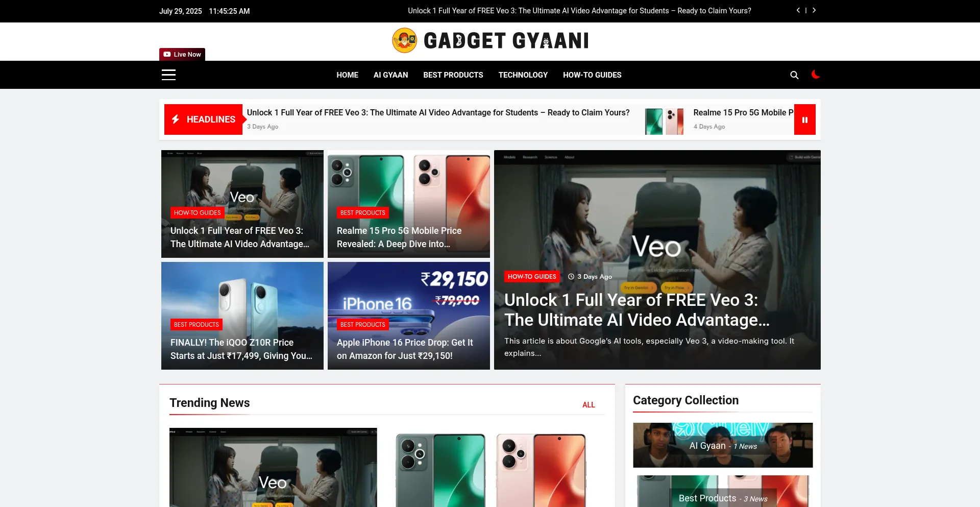This screenshot has width=980, height=507.
Task: Click the '4 Days Ago' headline timestamp
Action: pos(709,127)
